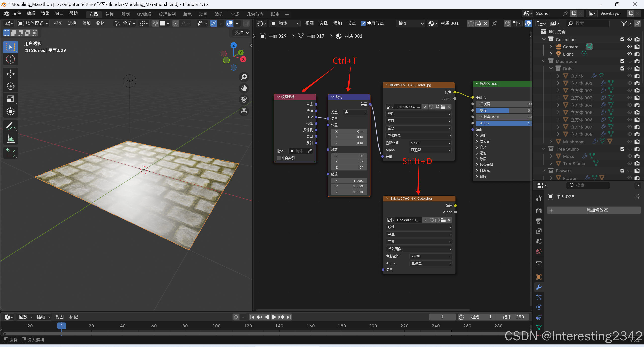Select the Rotate tool

coord(10,86)
